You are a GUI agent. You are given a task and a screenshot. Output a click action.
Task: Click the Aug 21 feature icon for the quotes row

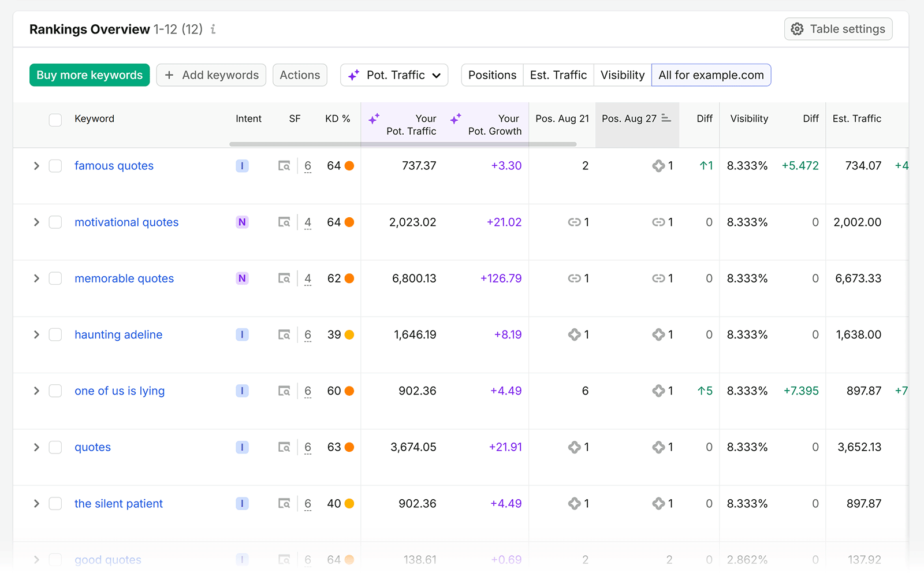click(x=574, y=447)
